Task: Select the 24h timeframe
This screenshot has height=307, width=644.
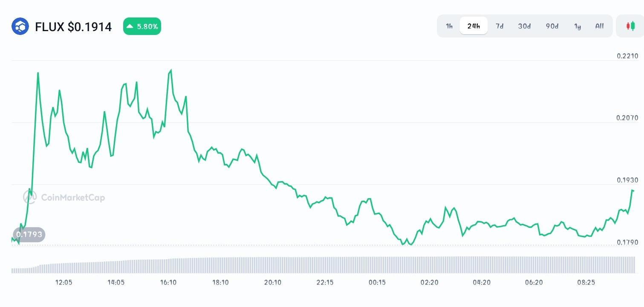Action: [x=474, y=26]
